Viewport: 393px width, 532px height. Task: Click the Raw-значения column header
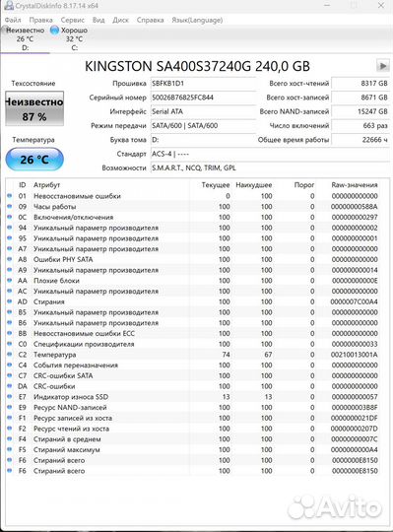point(354,185)
